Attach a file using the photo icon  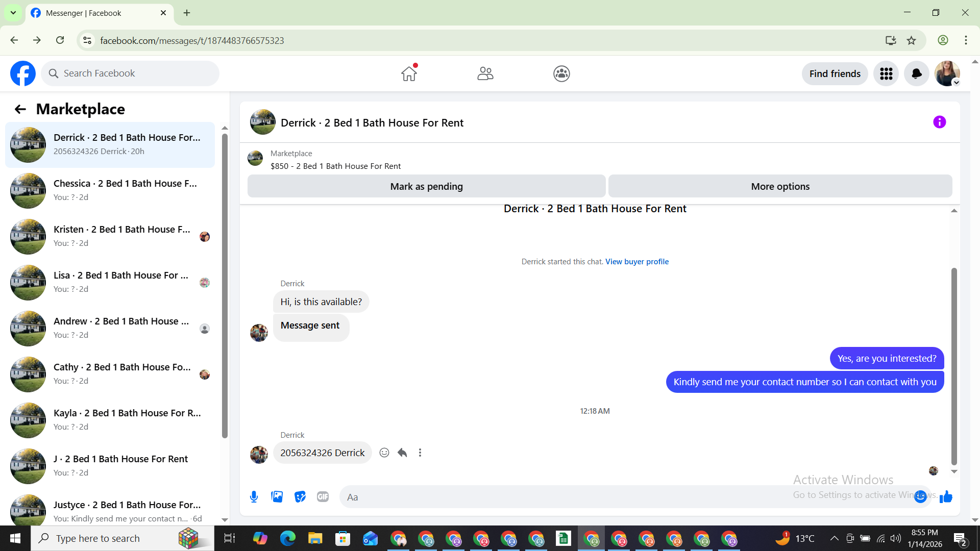[277, 496]
